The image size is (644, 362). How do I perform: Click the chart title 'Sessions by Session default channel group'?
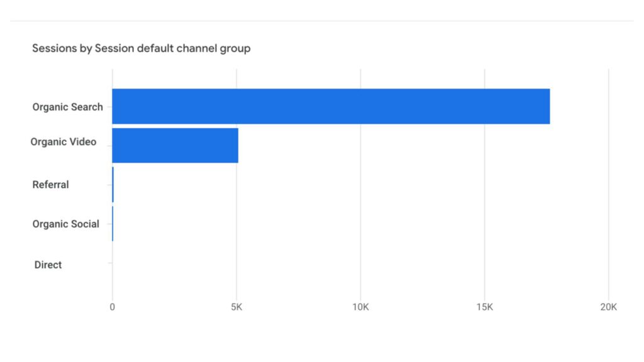pyautogui.click(x=141, y=48)
